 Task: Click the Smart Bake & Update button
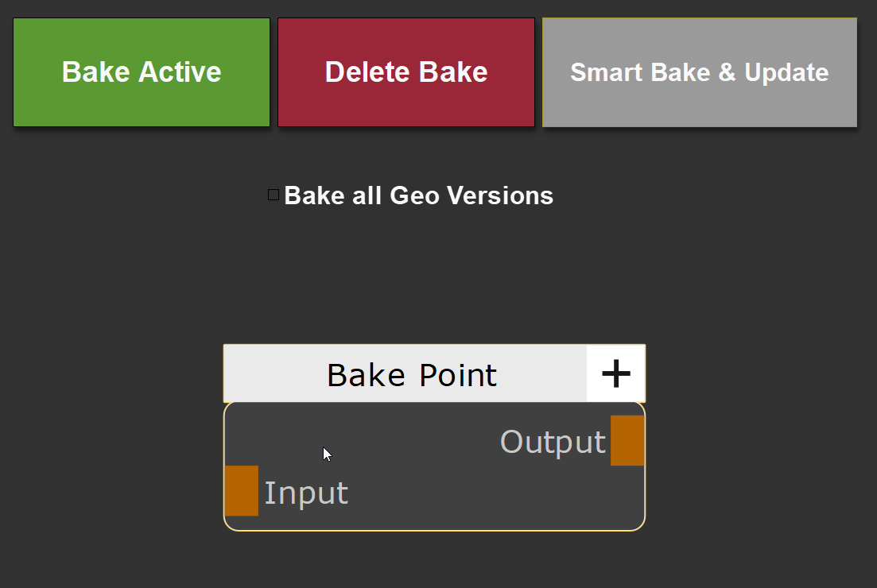(x=699, y=72)
